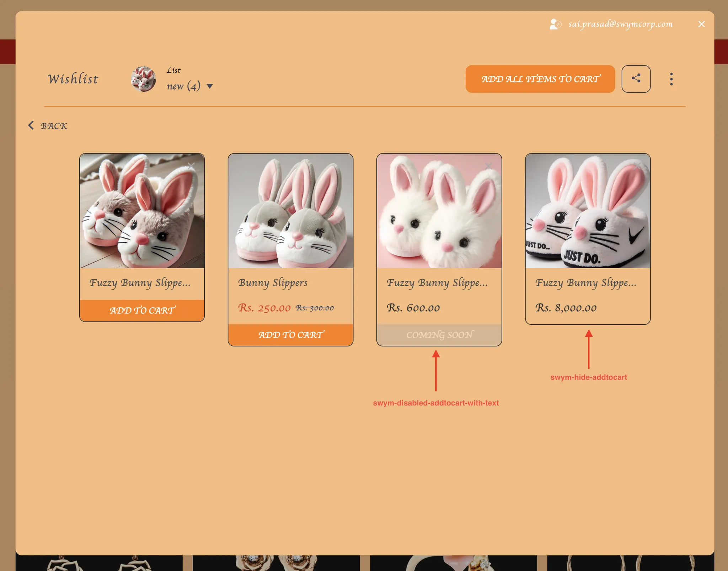Add first Fuzzy Bunny Slippers to cart
Image resolution: width=728 pixels, height=571 pixels.
coord(142,311)
